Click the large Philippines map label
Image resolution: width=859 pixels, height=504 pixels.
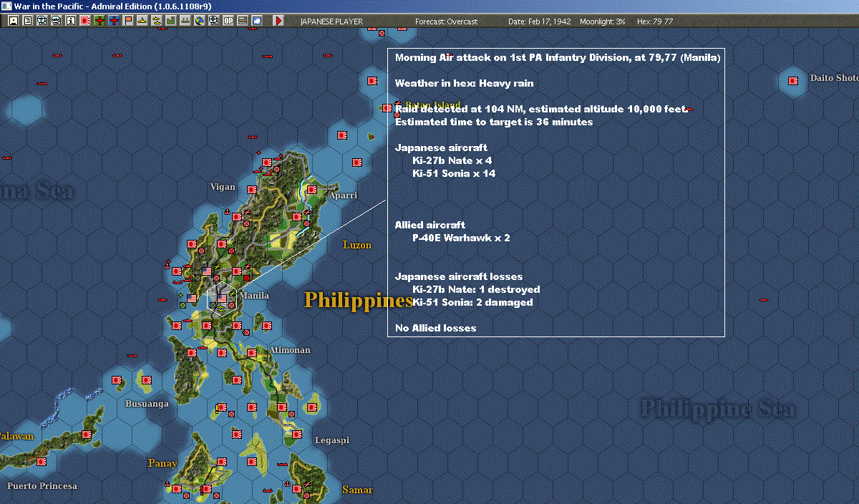(x=358, y=300)
